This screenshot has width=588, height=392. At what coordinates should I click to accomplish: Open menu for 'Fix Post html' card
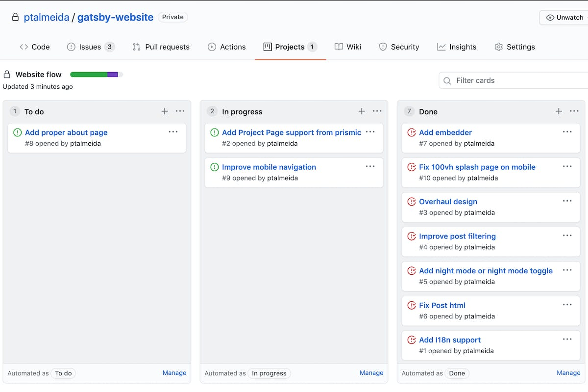pyautogui.click(x=567, y=305)
